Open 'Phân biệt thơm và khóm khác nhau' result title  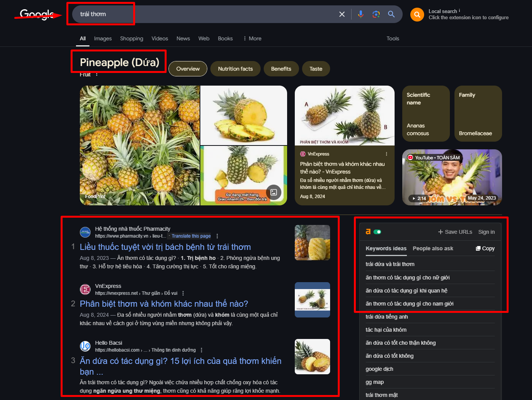(x=164, y=304)
